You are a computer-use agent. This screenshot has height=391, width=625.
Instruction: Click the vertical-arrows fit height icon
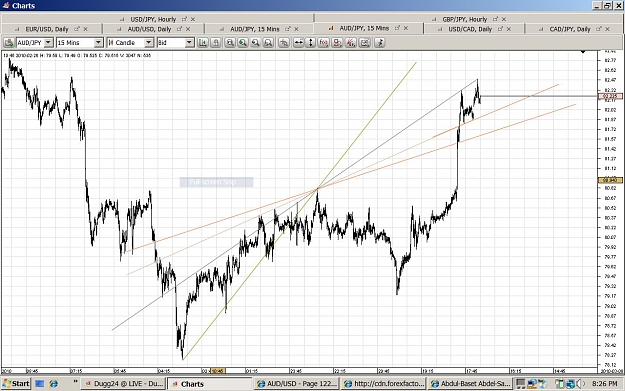(311, 43)
